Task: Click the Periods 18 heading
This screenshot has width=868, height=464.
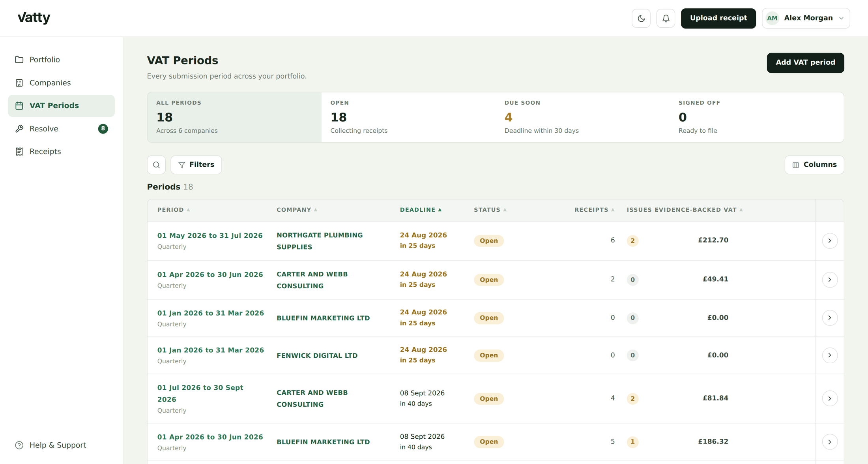Action: coord(170,187)
